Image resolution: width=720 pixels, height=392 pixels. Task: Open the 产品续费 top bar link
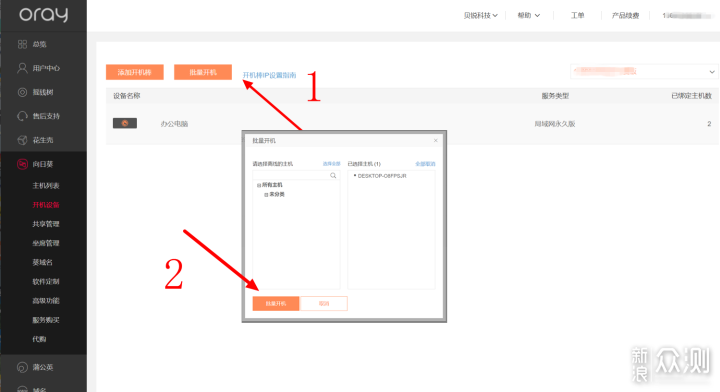pos(625,16)
